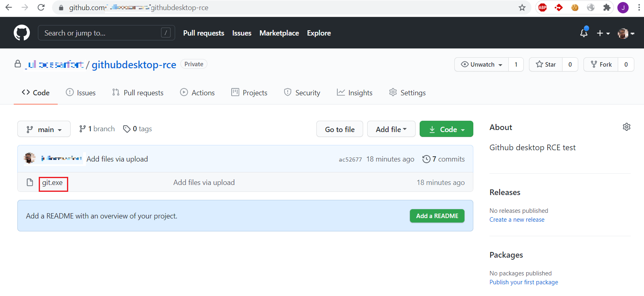Open the Adblock Plus extension
The height and width of the screenshot is (296, 644).
pyautogui.click(x=543, y=7)
